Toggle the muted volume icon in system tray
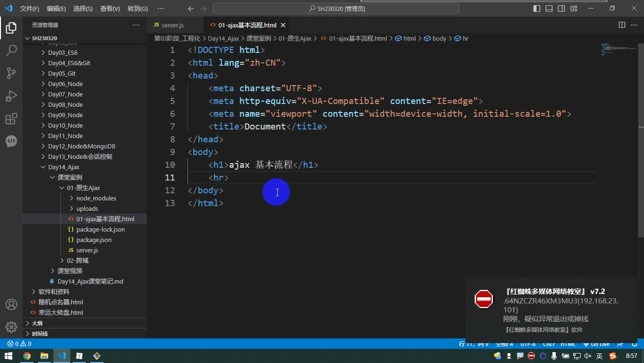 click(588, 356)
